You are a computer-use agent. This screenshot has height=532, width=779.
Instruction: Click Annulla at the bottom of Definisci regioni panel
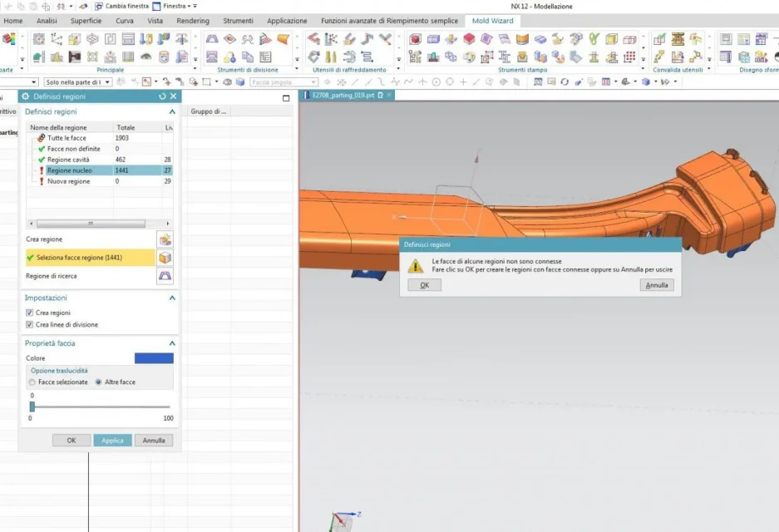pos(154,440)
